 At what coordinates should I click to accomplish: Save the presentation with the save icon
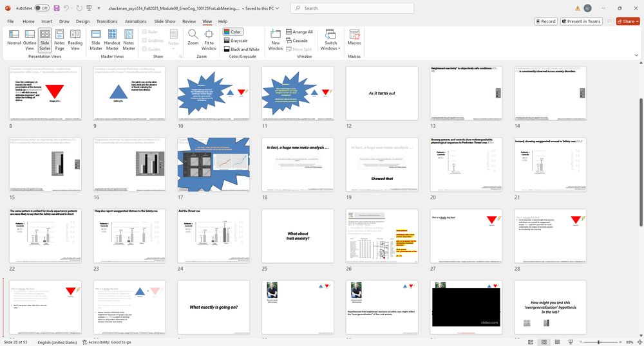coord(57,8)
